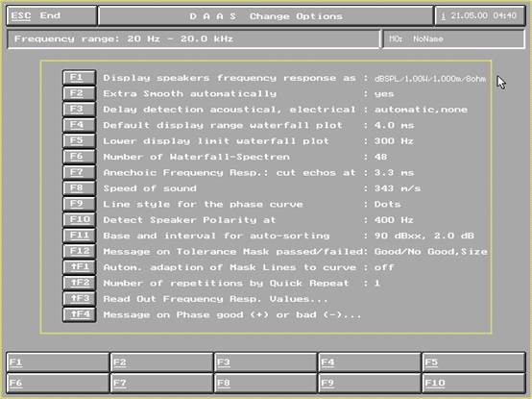532x399 pixels.
Task: Click the bottom bar F7 softkey
Action: point(162,383)
